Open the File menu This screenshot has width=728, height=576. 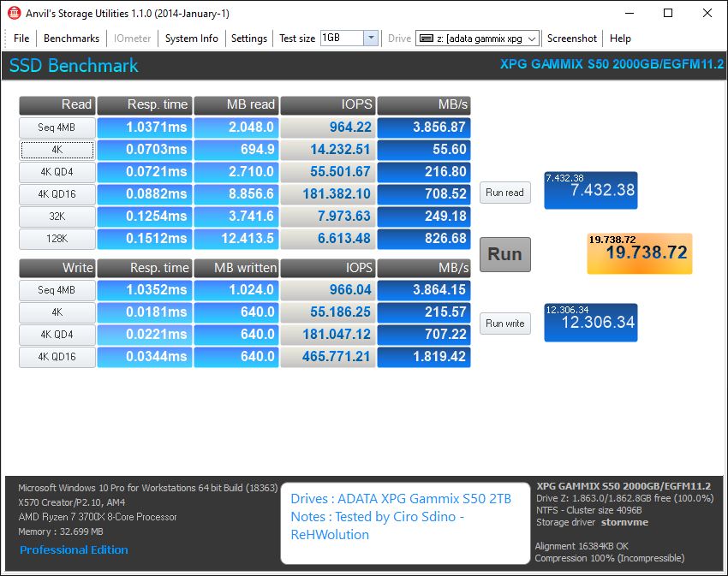pyautogui.click(x=21, y=39)
